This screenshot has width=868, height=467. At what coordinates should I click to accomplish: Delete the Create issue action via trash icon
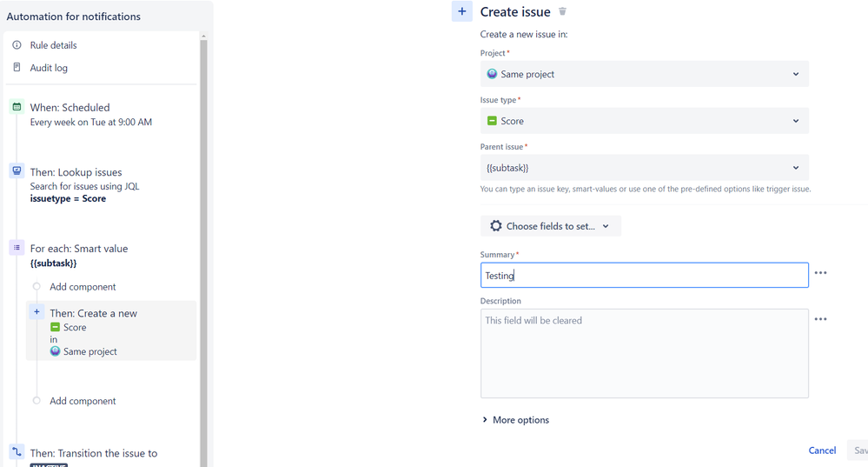(x=562, y=11)
